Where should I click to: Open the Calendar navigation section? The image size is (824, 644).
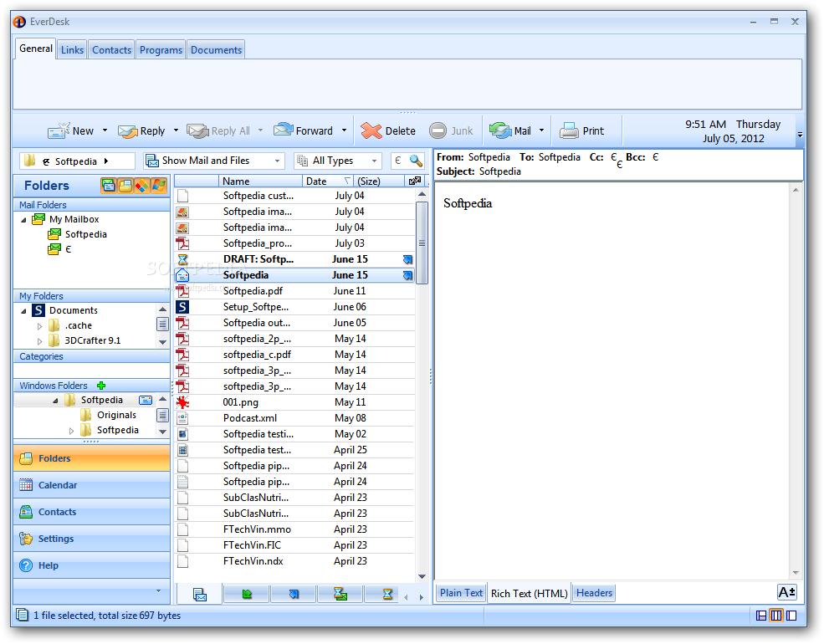point(91,485)
